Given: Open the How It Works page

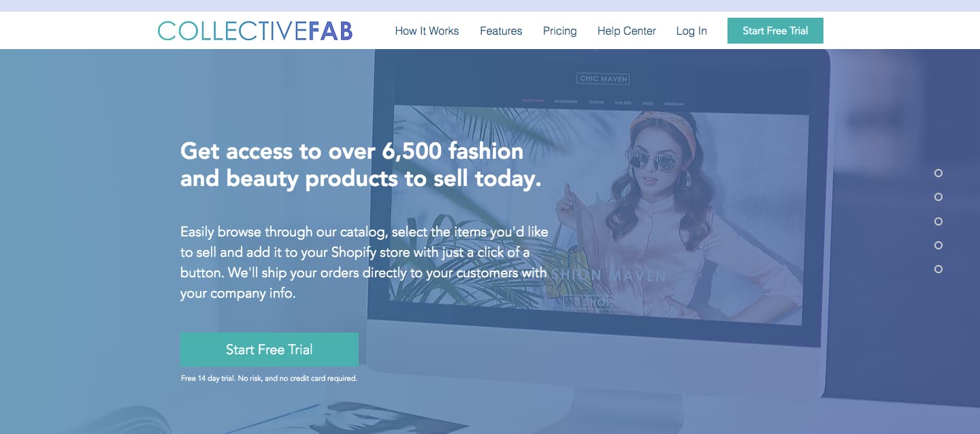Looking at the screenshot, I should (427, 31).
